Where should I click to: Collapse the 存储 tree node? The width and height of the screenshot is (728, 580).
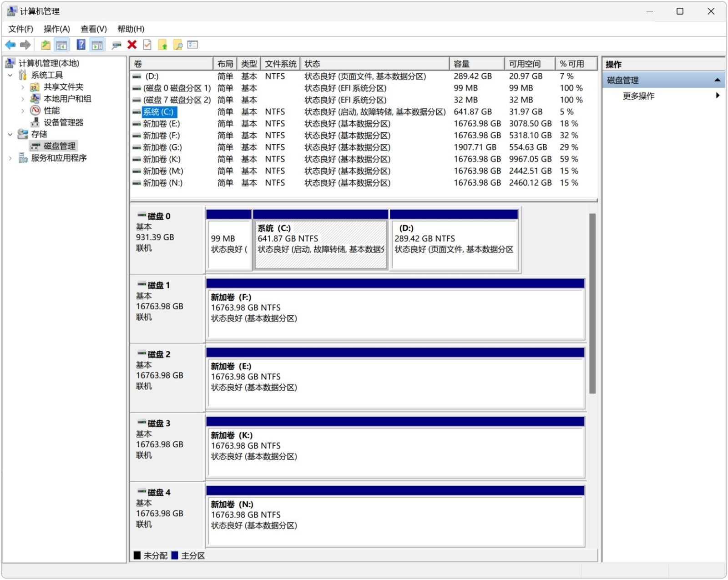10,134
